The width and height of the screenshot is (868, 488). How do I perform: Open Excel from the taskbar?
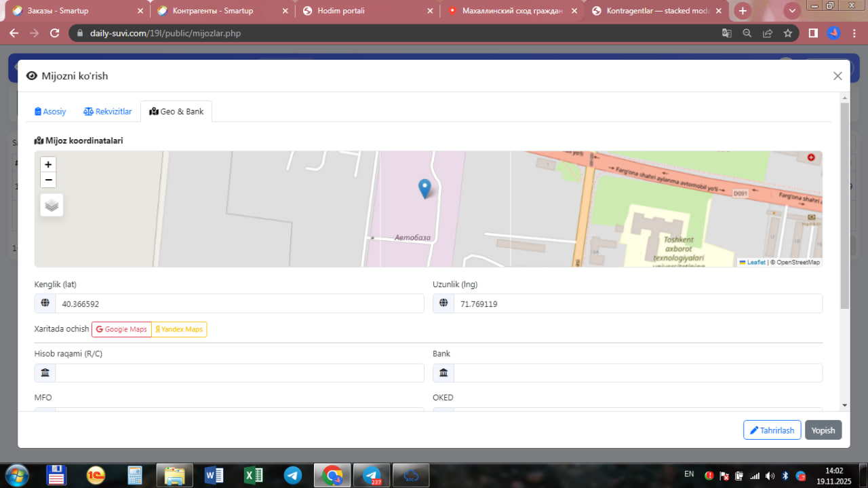[x=254, y=475]
